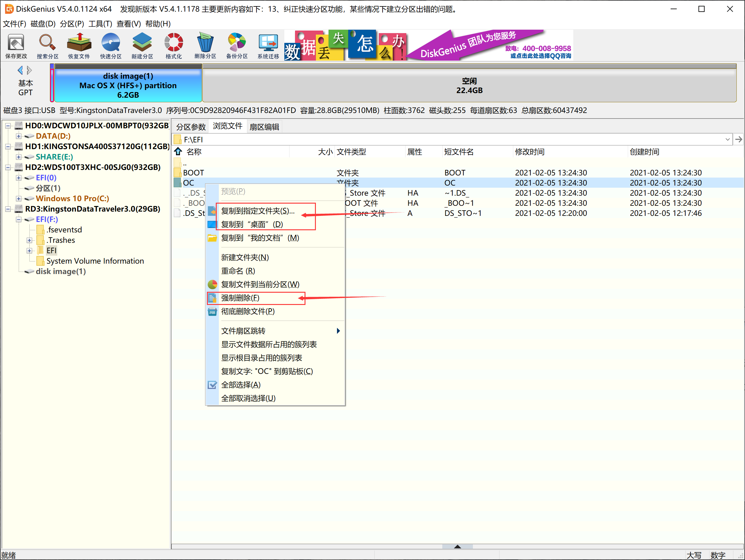Choose 复制到“桌面”(D) from context menu
Image resolution: width=745 pixels, height=560 pixels.
(275, 224)
